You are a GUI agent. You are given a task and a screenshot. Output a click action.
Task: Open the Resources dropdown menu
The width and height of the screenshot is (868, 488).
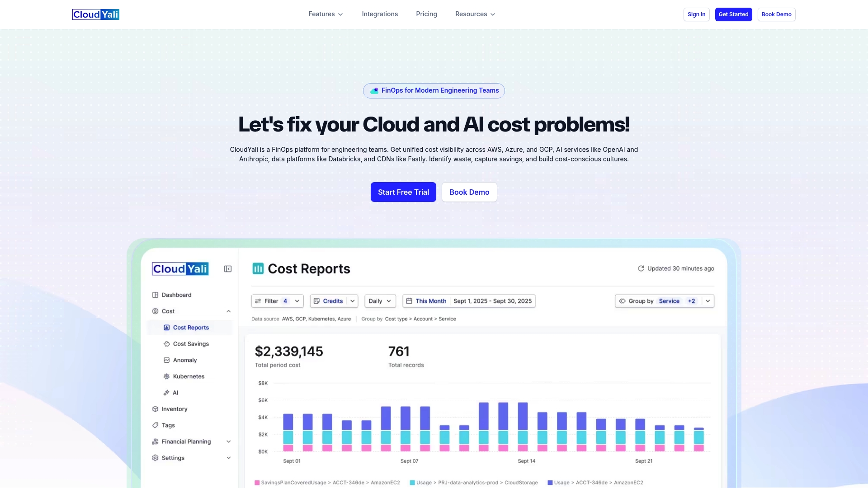click(x=475, y=14)
